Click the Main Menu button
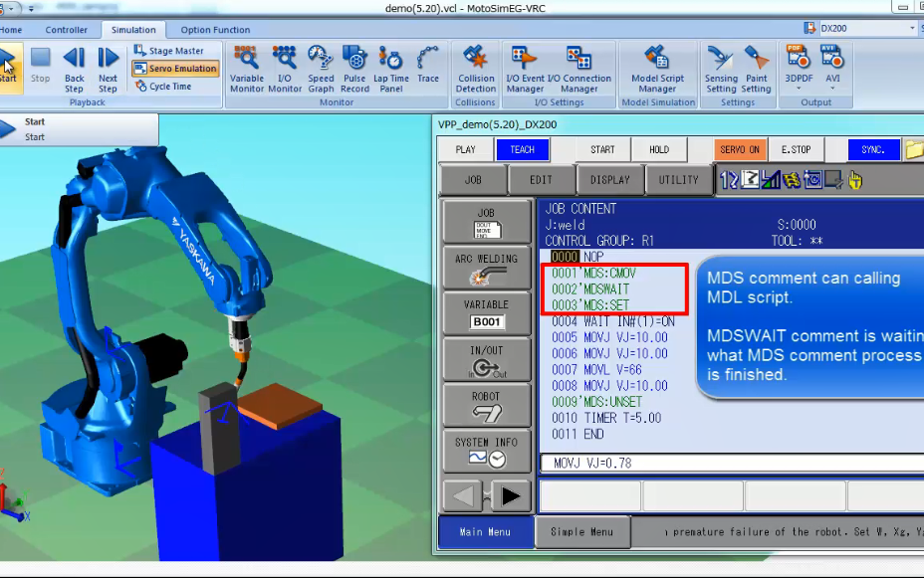 486,532
